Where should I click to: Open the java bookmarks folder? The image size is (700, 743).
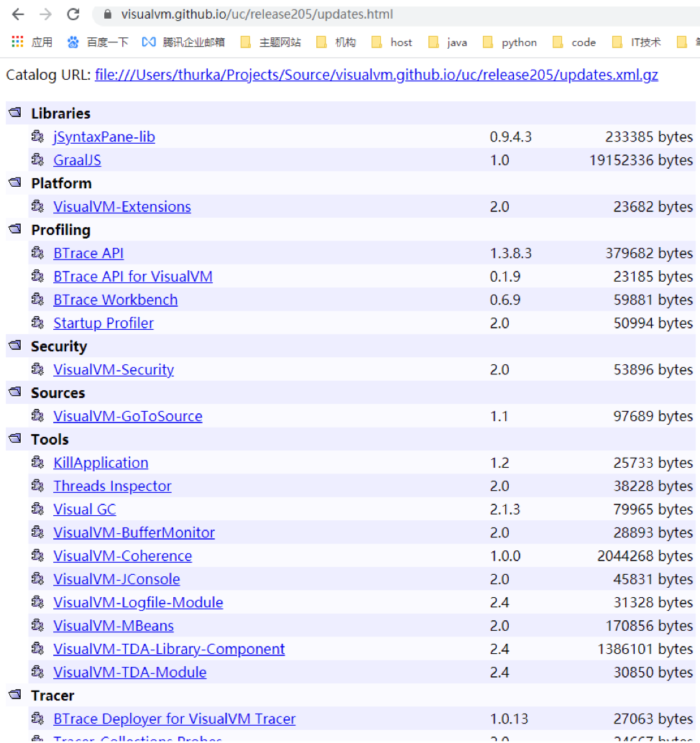[x=448, y=42]
